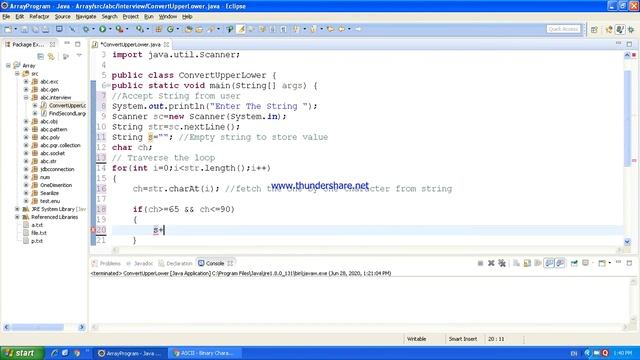Open the Run button dropdown arrow
Image resolution: width=640 pixels, height=360 pixels.
(x=110, y=29)
